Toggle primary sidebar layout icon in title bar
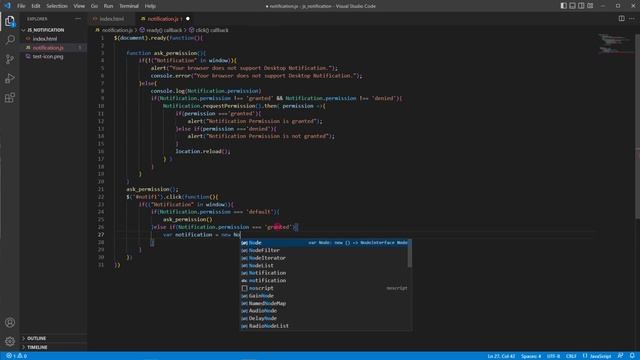640x360 pixels. 564,6
